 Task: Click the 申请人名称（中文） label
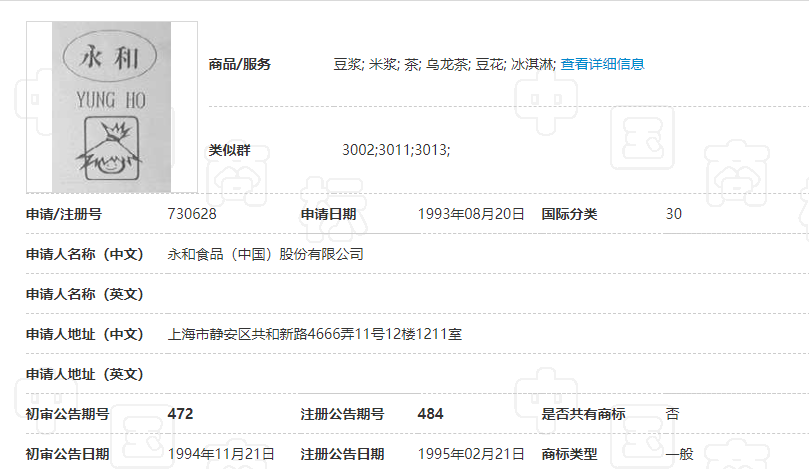point(85,254)
